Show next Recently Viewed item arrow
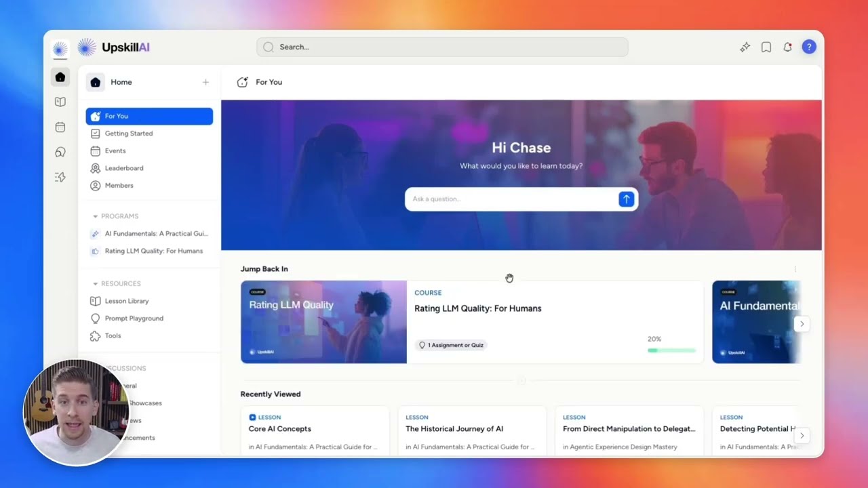Image resolution: width=868 pixels, height=488 pixels. tap(802, 436)
